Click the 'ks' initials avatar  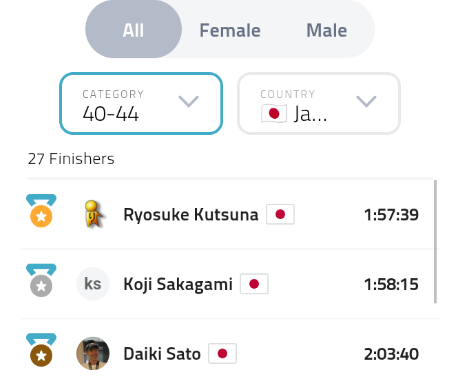[93, 284]
